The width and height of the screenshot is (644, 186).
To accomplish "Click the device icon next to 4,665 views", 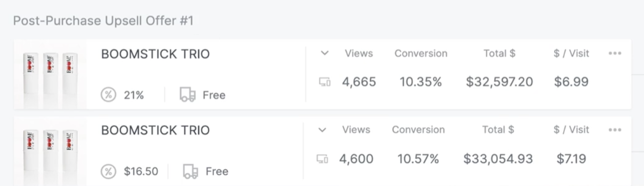I will click(x=325, y=82).
